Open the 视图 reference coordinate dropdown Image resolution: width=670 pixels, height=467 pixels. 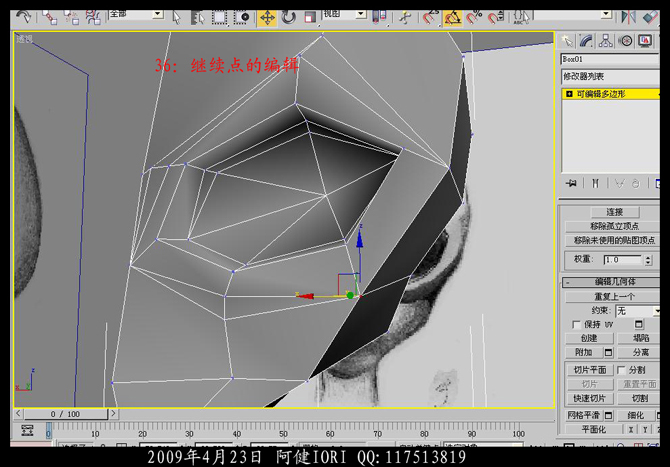[361, 14]
